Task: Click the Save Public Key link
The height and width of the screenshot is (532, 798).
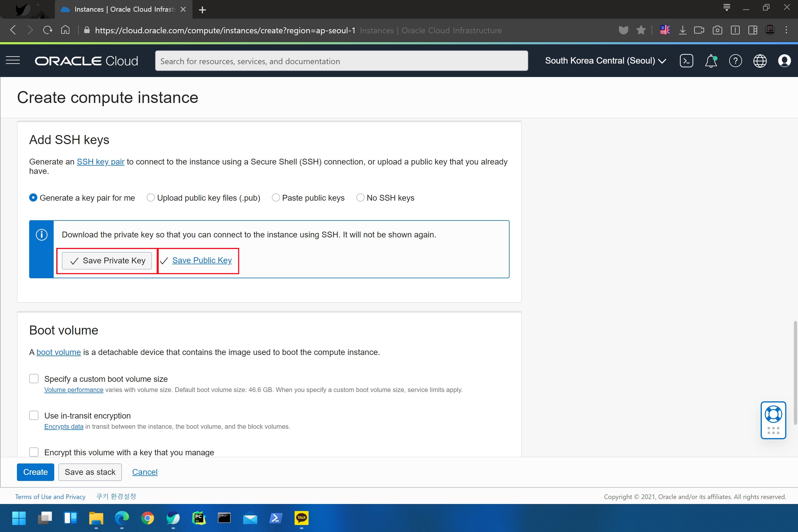Action: 202,260
